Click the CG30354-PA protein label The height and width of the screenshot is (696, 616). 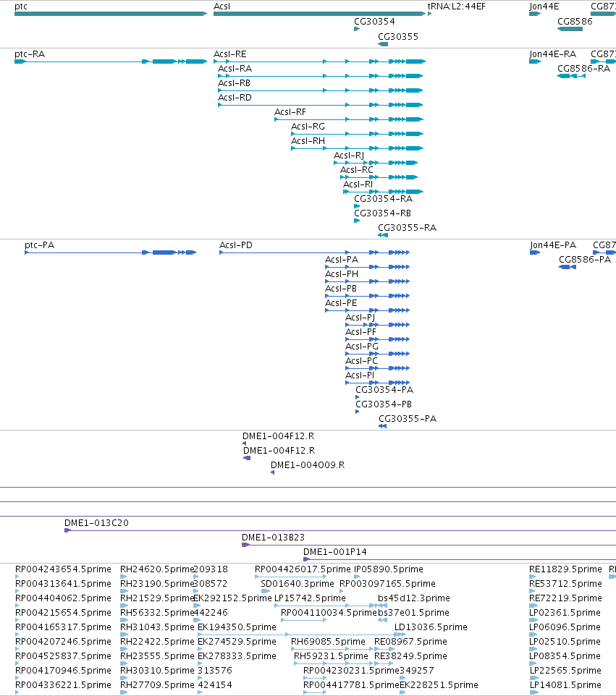point(384,390)
